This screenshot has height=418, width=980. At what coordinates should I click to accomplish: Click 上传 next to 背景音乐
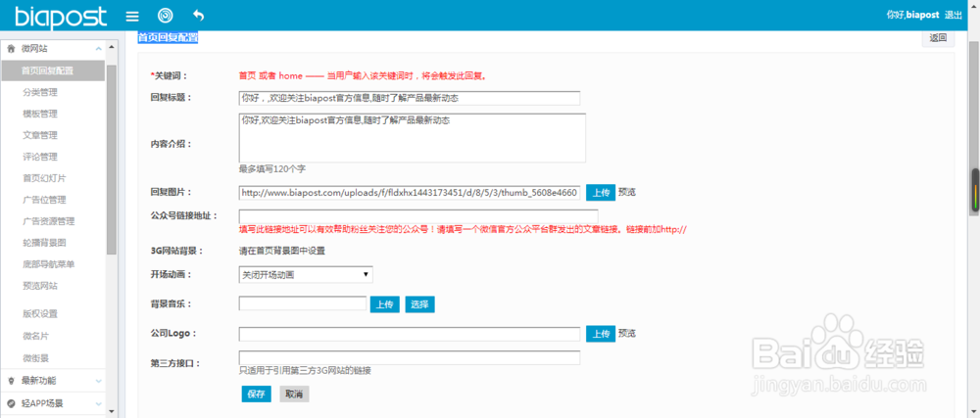click(x=384, y=304)
